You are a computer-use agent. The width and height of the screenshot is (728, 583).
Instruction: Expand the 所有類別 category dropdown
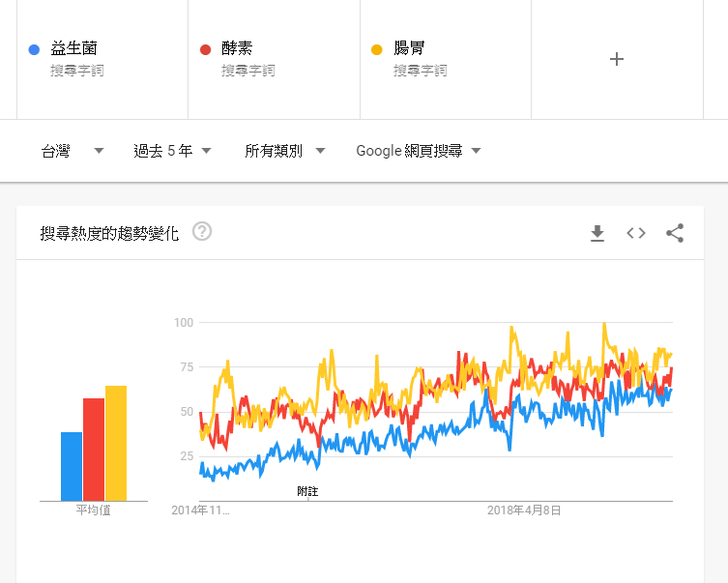[284, 151]
